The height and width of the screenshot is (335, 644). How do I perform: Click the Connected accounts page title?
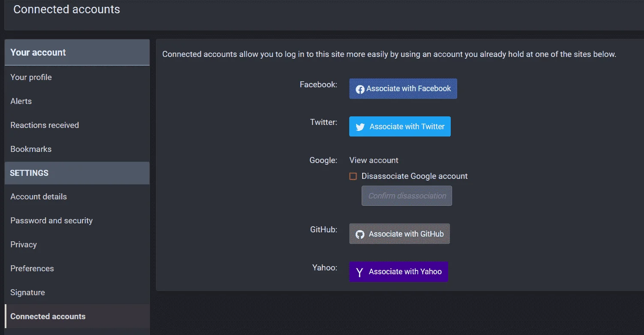pos(66,9)
